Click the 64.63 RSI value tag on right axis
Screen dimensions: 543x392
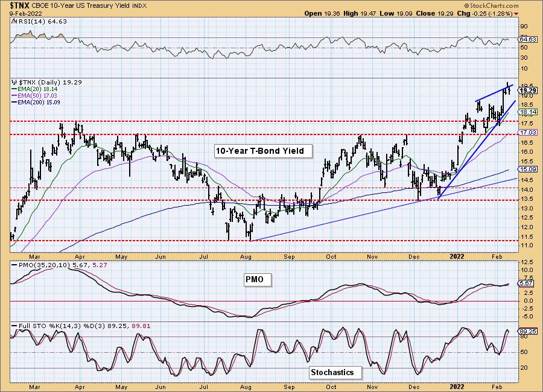(x=528, y=39)
